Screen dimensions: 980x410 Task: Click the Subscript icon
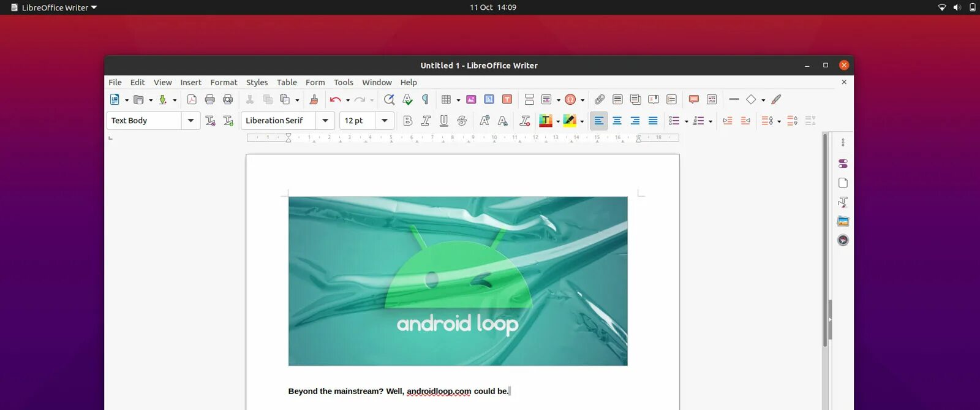503,121
